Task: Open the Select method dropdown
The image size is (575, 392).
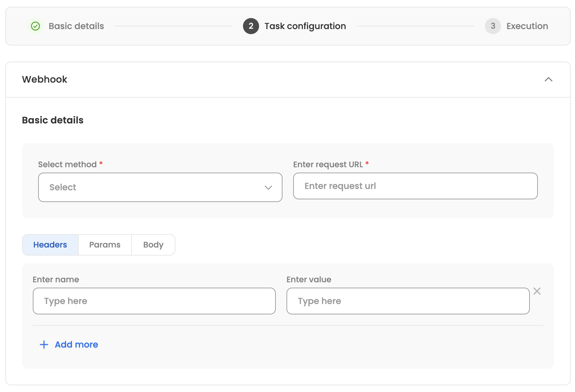Action: point(160,187)
